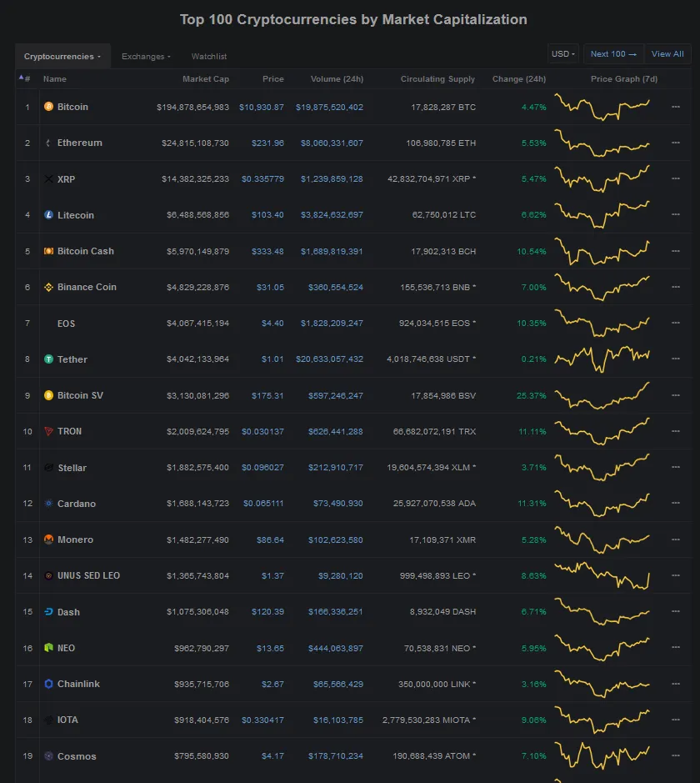The height and width of the screenshot is (783, 700).
Task: Open the EOS name link
Action: tap(66, 324)
